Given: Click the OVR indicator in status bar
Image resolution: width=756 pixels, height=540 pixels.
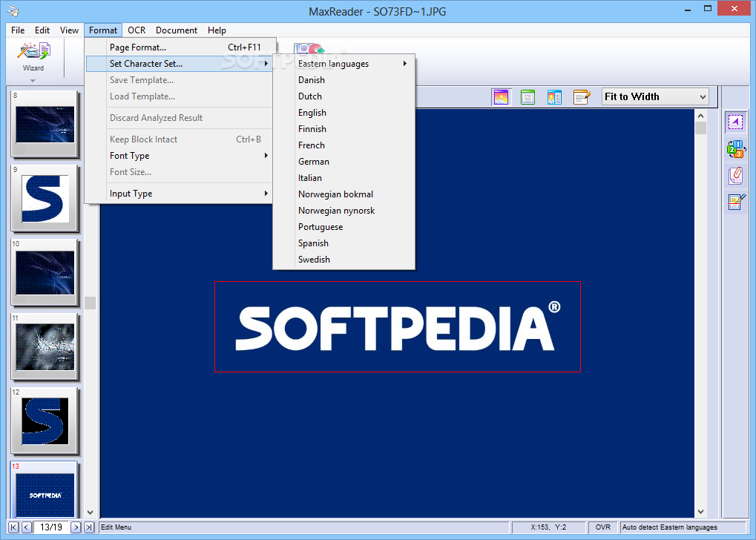Looking at the screenshot, I should [x=602, y=527].
